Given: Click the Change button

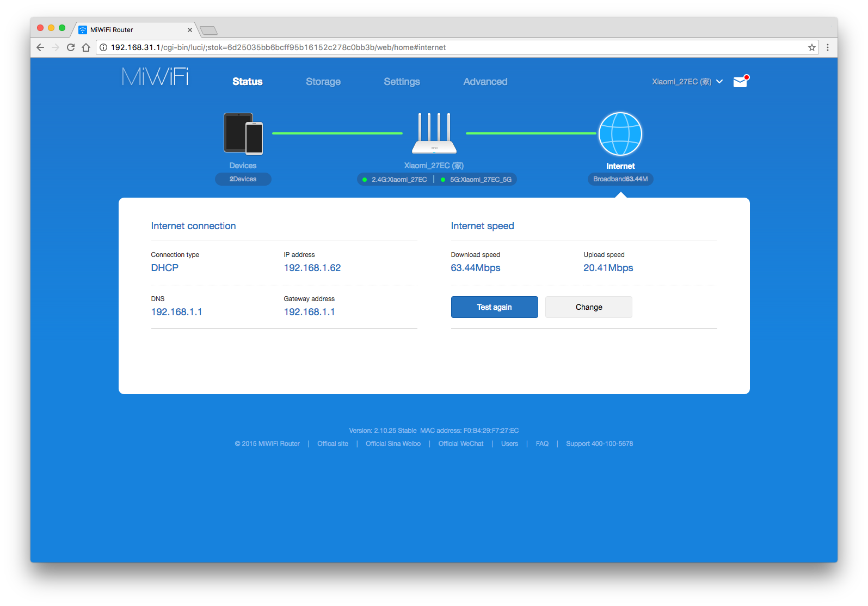Looking at the screenshot, I should tap(589, 307).
